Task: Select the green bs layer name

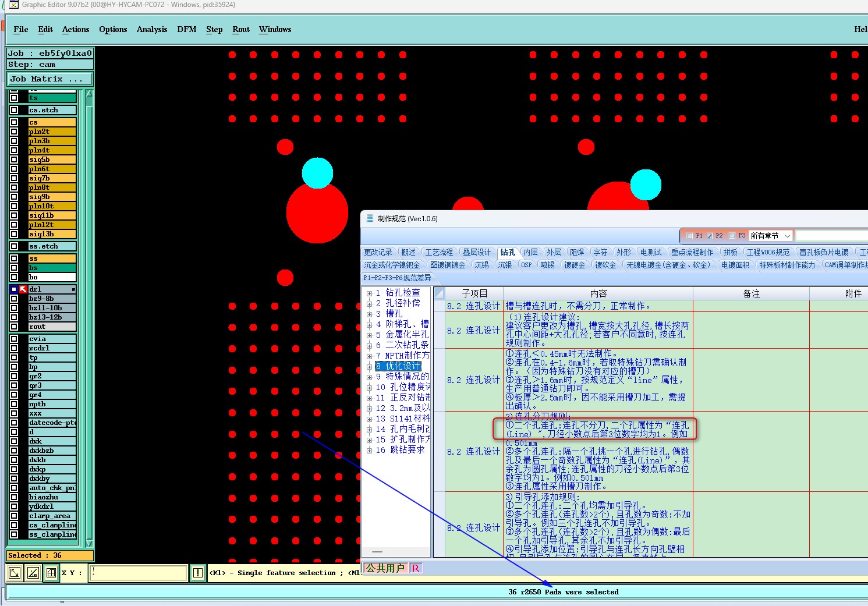Action: (52, 268)
